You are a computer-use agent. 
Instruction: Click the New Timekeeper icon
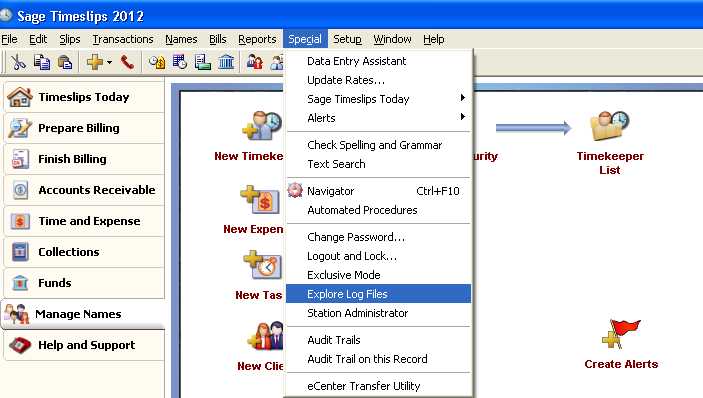point(263,126)
